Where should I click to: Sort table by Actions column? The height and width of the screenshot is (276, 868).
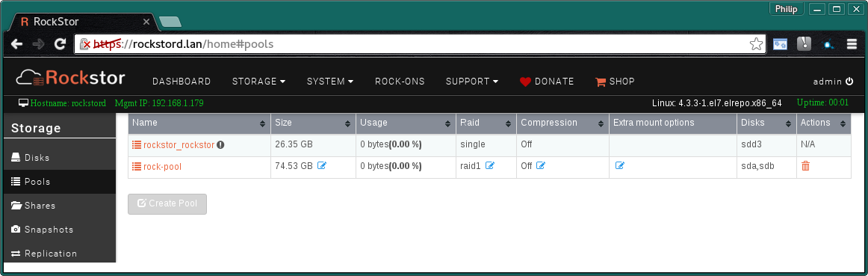coord(824,123)
